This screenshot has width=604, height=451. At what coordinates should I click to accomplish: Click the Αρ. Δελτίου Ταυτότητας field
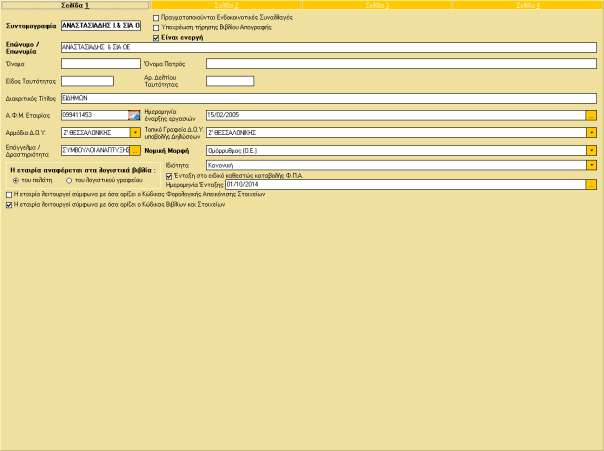[230, 81]
